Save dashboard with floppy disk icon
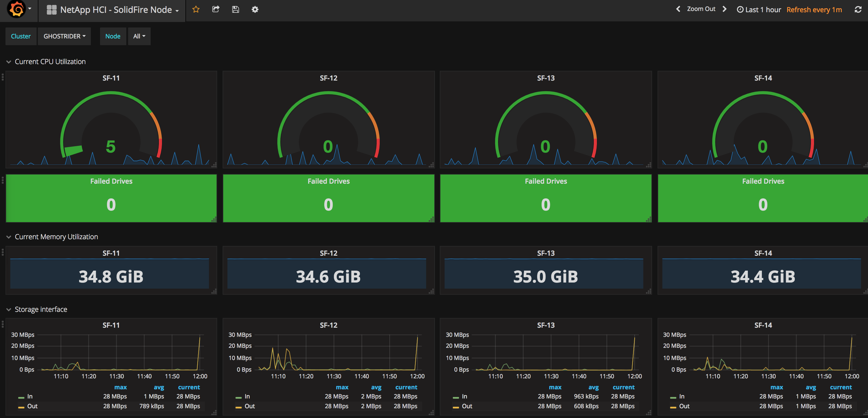Screen dimensions: 868x418 pos(235,9)
